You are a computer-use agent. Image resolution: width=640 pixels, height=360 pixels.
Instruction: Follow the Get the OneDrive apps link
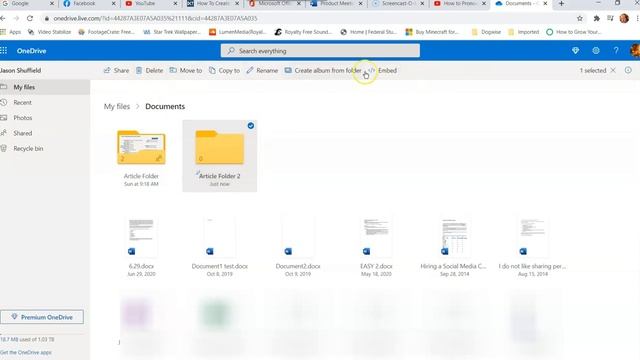pos(26,352)
